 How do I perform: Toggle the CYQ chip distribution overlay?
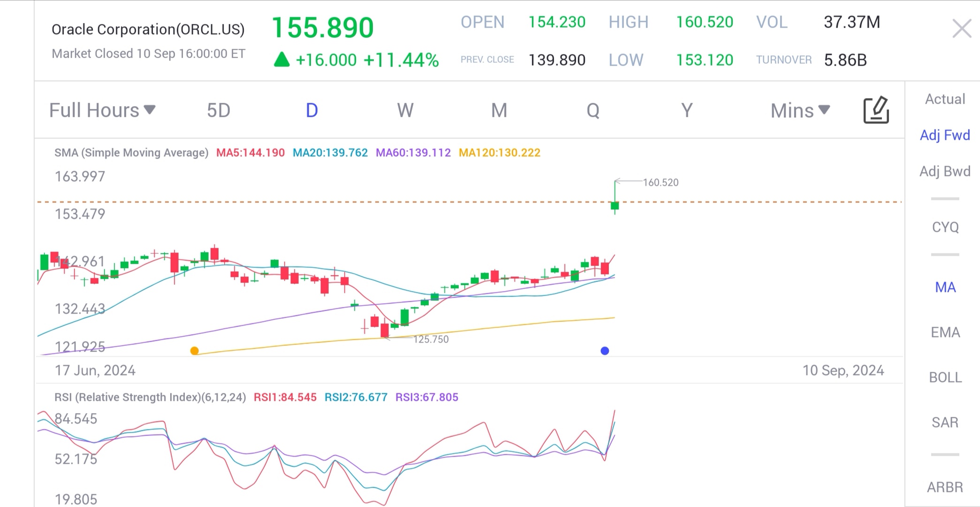click(x=945, y=227)
